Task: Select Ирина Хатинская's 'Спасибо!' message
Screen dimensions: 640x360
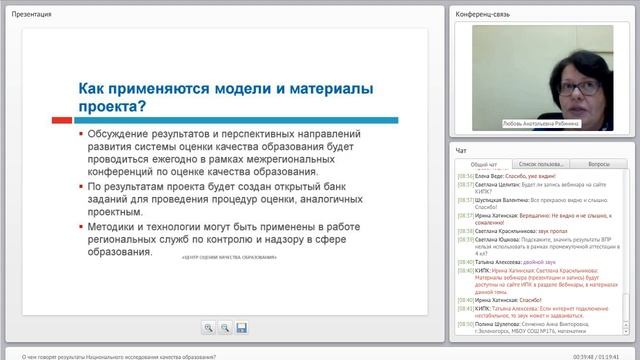Action: [500, 300]
